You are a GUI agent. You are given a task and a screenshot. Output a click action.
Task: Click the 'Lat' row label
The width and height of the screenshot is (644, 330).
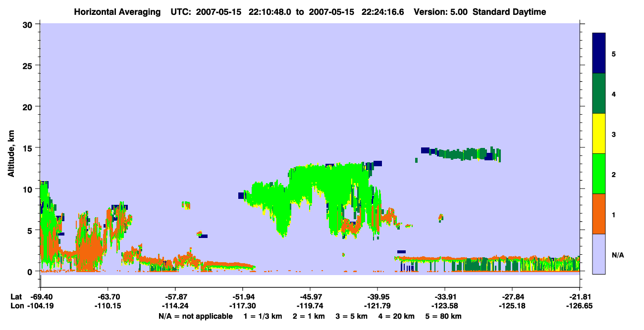(x=16, y=297)
